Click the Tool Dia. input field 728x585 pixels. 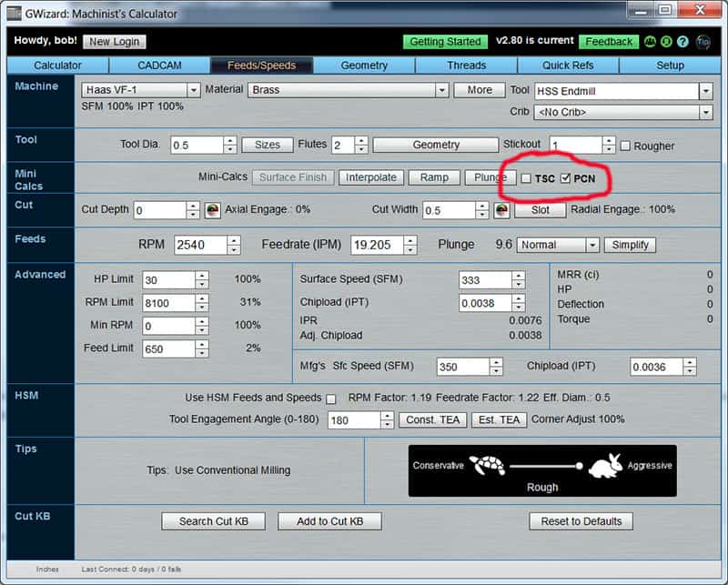click(197, 146)
